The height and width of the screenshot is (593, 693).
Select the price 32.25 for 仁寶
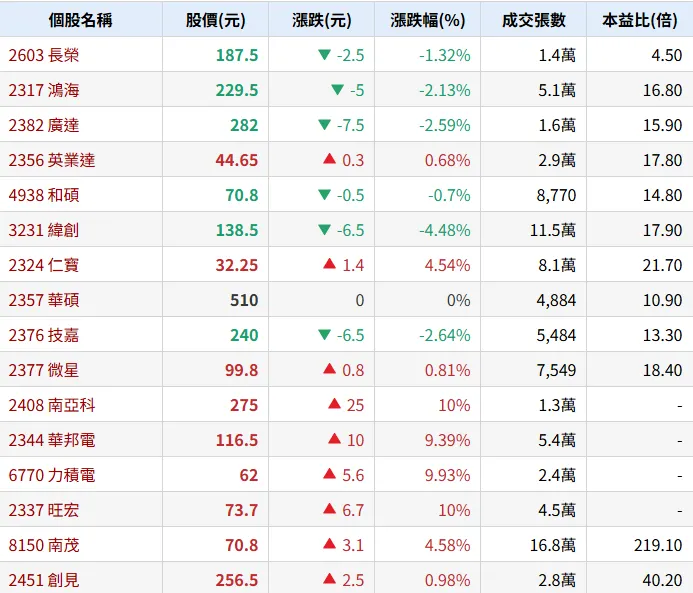tap(236, 265)
